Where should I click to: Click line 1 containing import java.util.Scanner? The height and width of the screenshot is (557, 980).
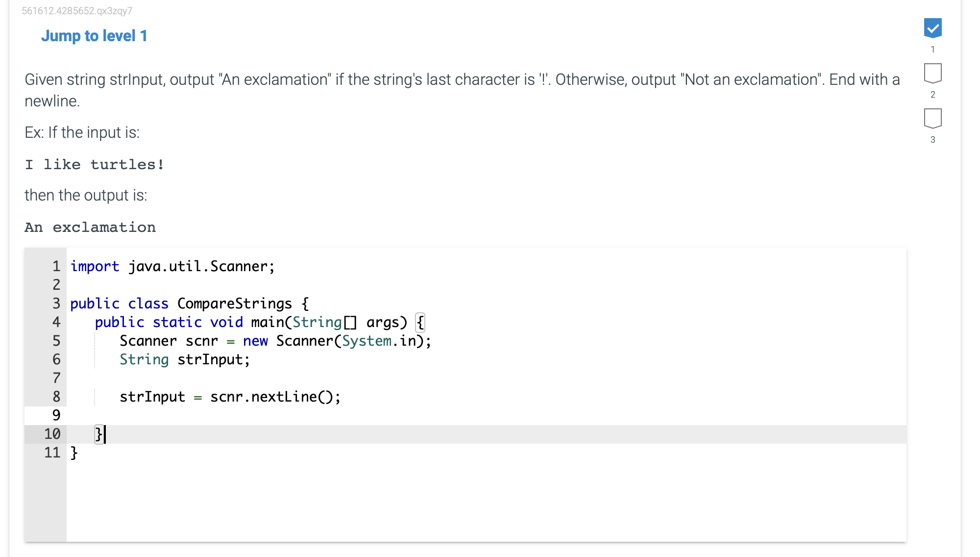[x=171, y=266]
